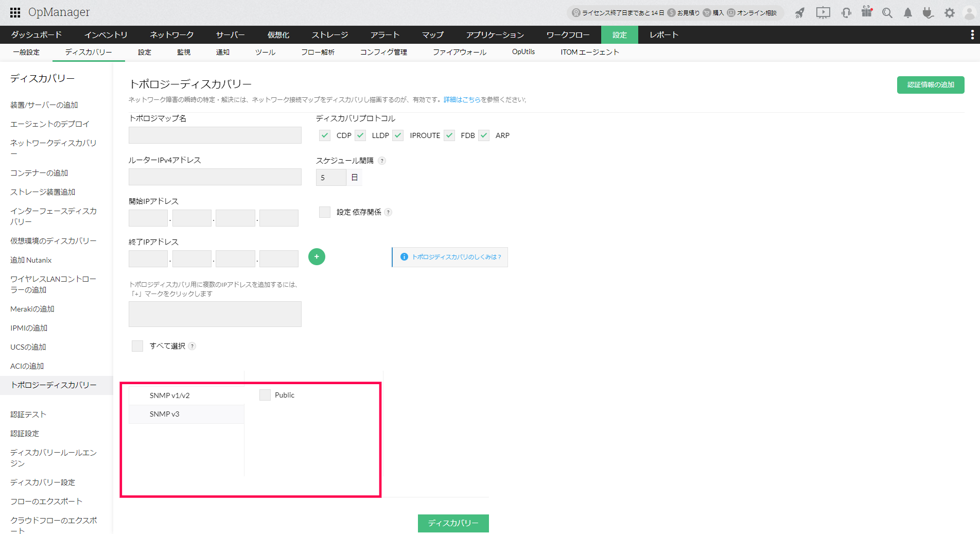Click help icon next to スケジュール間隔
Screen dimensions: 980x534
click(x=382, y=161)
